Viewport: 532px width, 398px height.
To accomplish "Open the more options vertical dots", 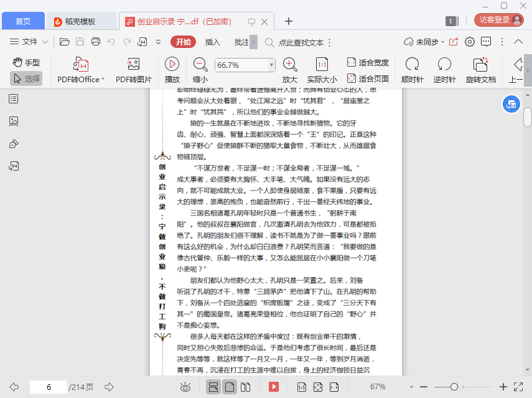I will pos(502,42).
